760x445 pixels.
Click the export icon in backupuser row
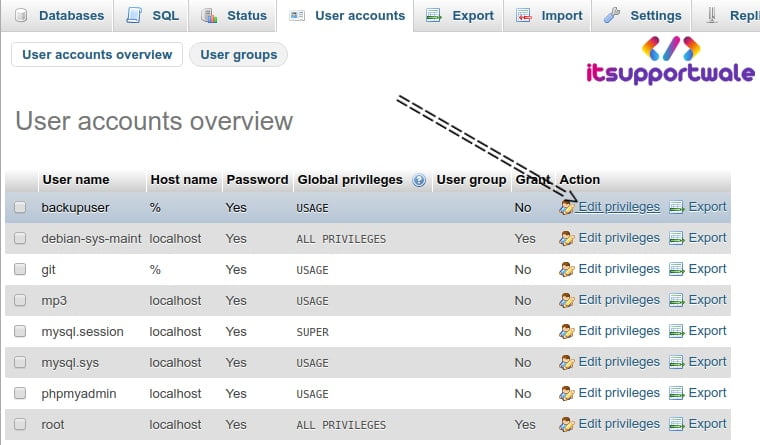click(677, 207)
